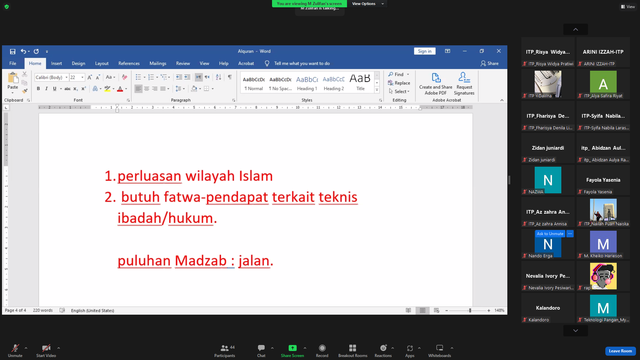
Task: Open Zoom View Options dropdown
Action: 368,4
